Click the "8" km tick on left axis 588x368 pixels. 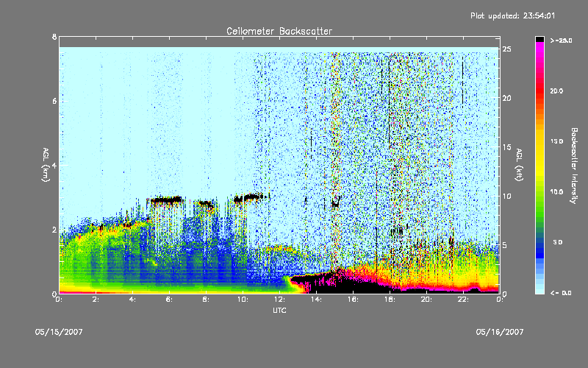coord(54,37)
